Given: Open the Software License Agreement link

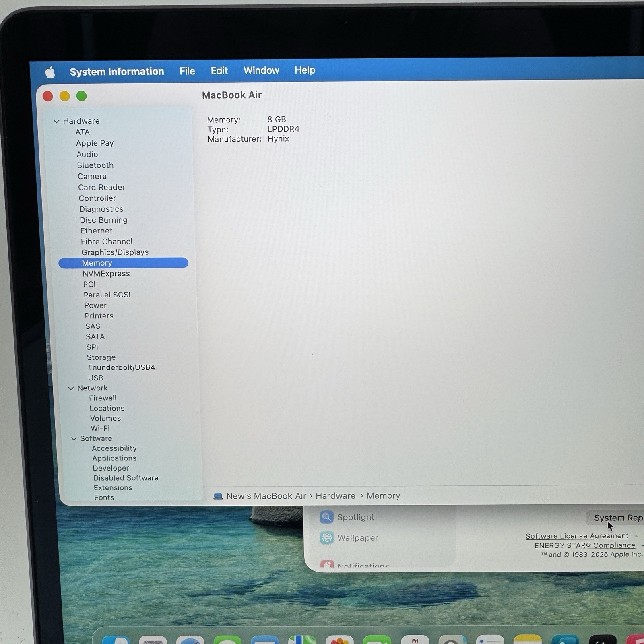Looking at the screenshot, I should 577,536.
